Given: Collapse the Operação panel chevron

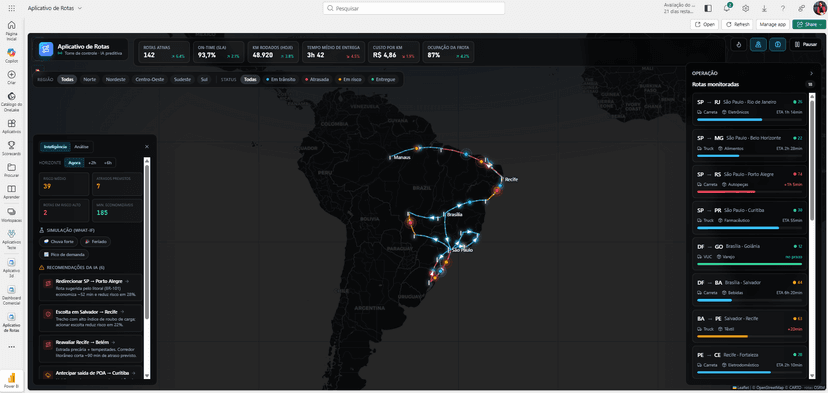Looking at the screenshot, I should 812,73.
